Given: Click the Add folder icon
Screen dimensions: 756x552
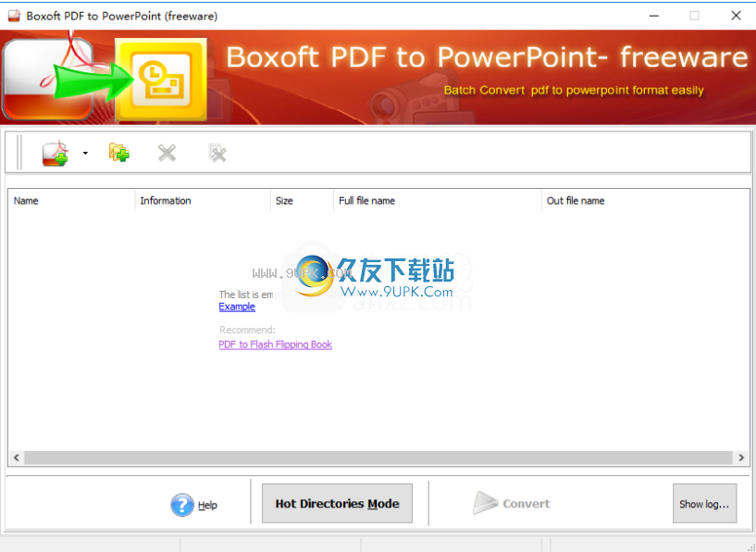Looking at the screenshot, I should pos(119,153).
